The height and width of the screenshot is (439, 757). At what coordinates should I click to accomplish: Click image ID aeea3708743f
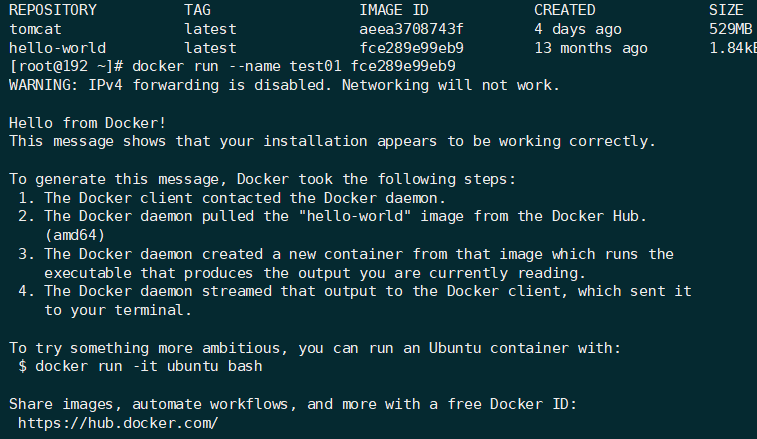tap(411, 29)
